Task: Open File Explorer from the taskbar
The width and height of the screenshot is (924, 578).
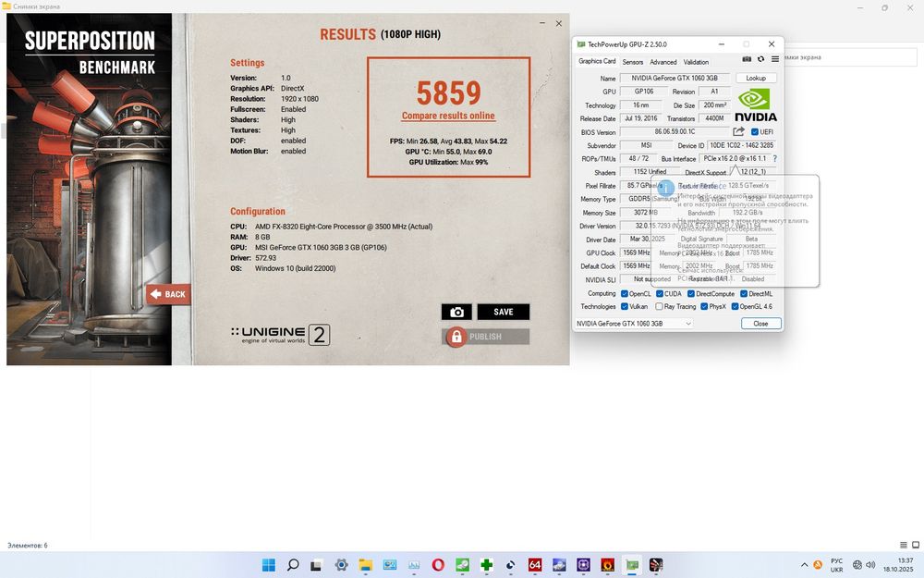Action: click(x=365, y=564)
